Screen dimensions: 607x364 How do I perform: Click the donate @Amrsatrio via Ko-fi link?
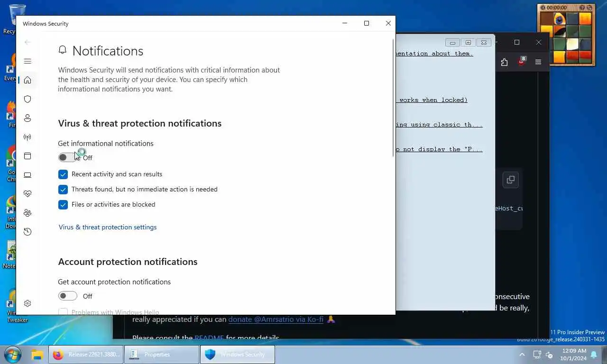tap(276, 319)
